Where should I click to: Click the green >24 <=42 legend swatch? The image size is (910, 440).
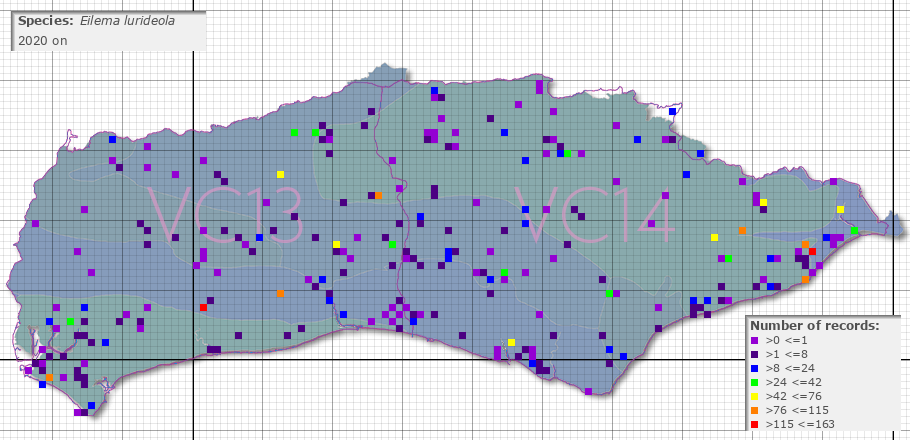754,383
